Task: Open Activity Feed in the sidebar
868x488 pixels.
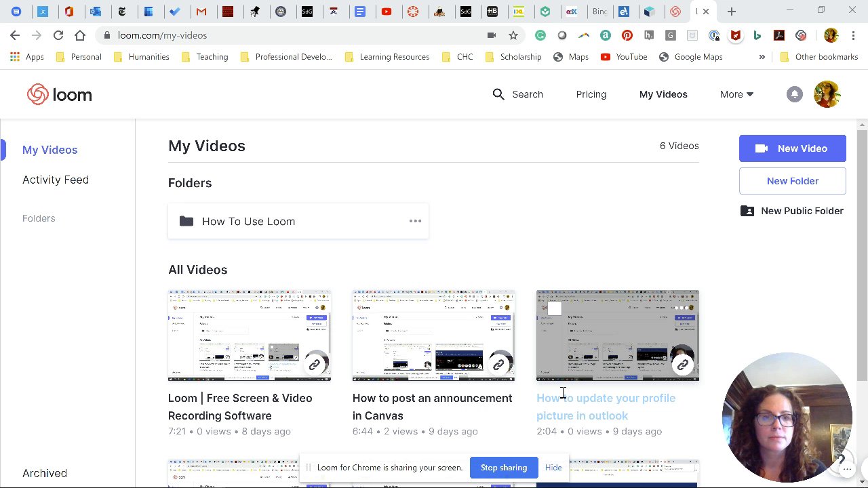Action: point(56,180)
